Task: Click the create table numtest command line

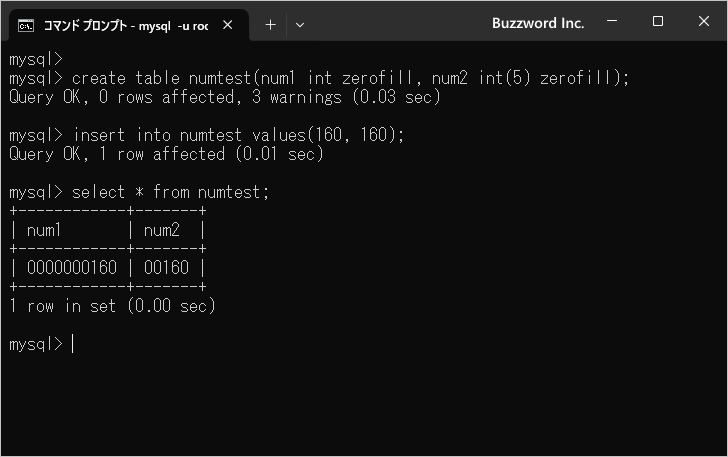Action: coord(319,78)
